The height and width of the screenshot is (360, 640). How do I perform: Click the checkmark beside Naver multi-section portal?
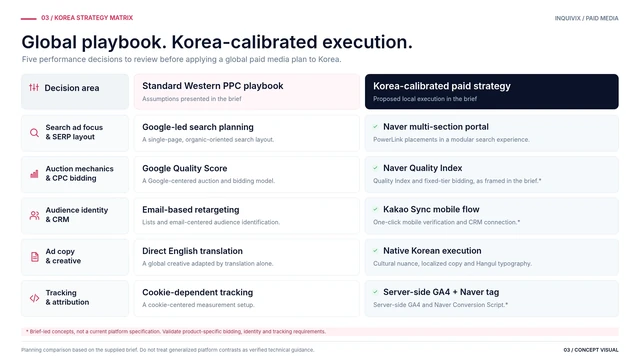[x=376, y=127]
